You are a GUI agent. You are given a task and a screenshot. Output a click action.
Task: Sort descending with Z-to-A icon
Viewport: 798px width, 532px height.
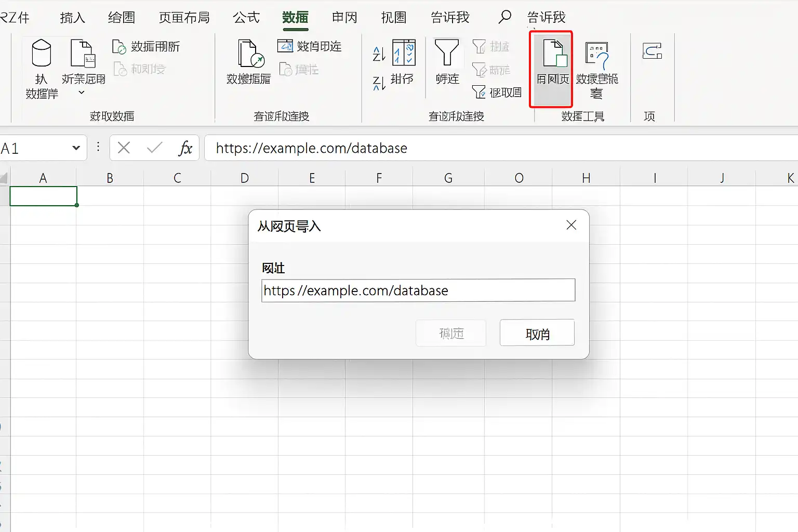[x=379, y=83]
